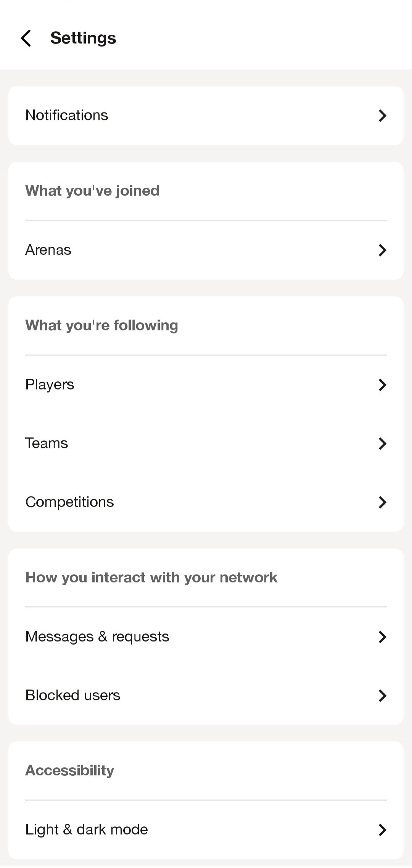Open Messages & requests settings
The height and width of the screenshot is (868, 412).
click(x=97, y=637)
